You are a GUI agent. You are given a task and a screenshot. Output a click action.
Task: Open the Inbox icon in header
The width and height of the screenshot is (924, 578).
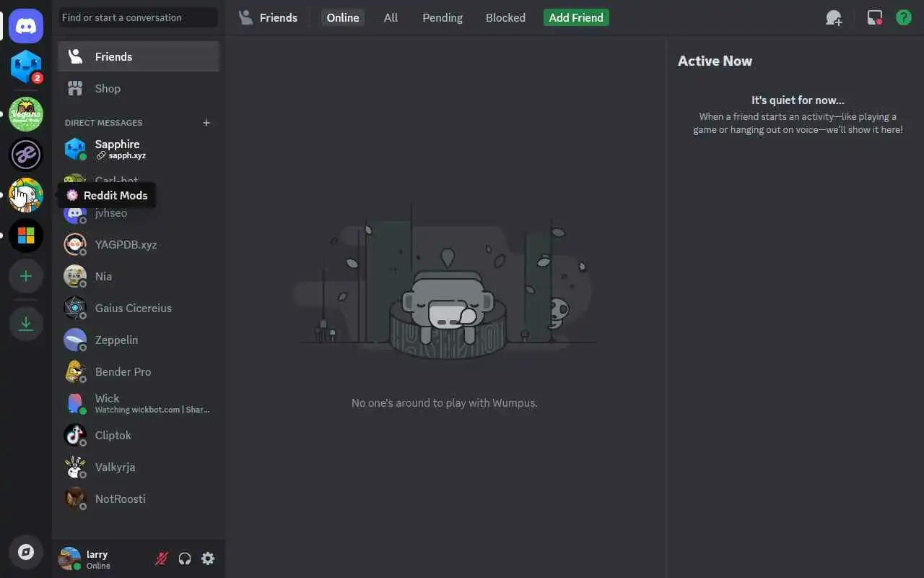tap(875, 17)
